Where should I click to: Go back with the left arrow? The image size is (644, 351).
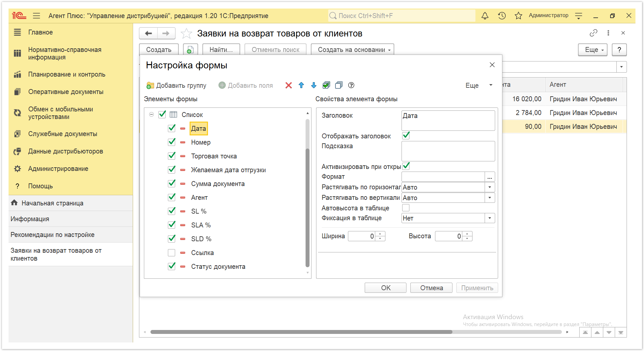point(149,33)
